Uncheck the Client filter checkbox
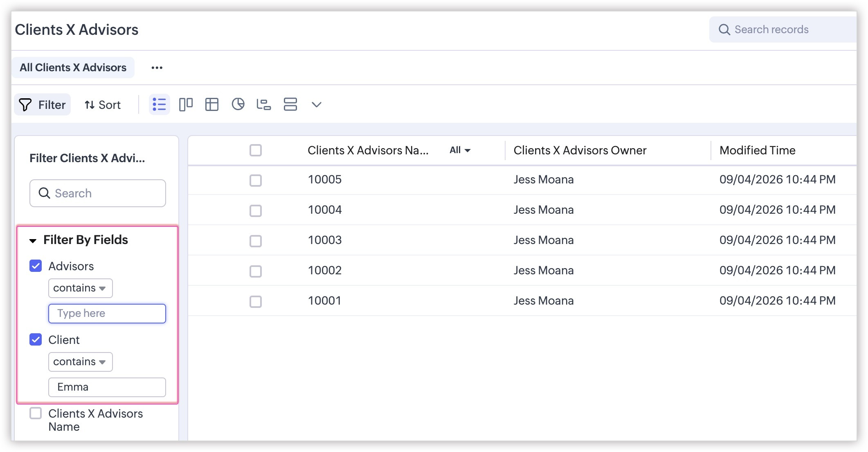This screenshot has height=452, width=868. pos(36,340)
